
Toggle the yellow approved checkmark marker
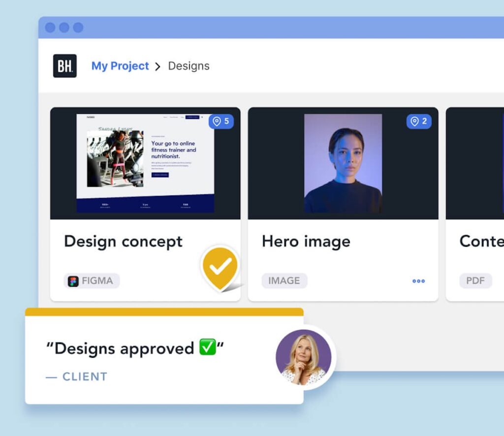(220, 268)
